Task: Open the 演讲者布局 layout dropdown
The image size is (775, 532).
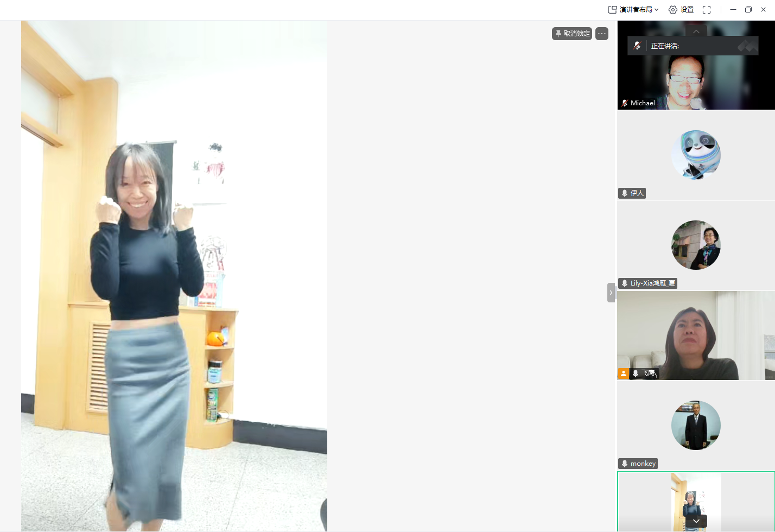Action: point(633,10)
